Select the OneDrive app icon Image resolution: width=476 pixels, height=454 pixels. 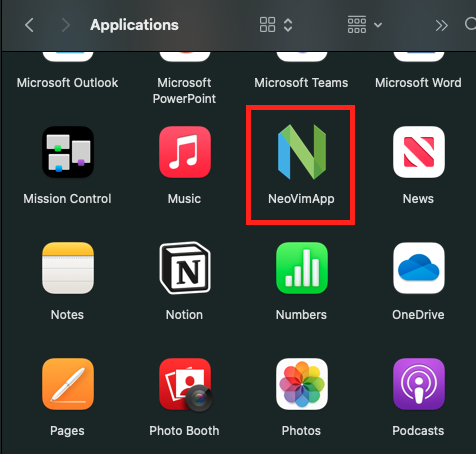(419, 268)
